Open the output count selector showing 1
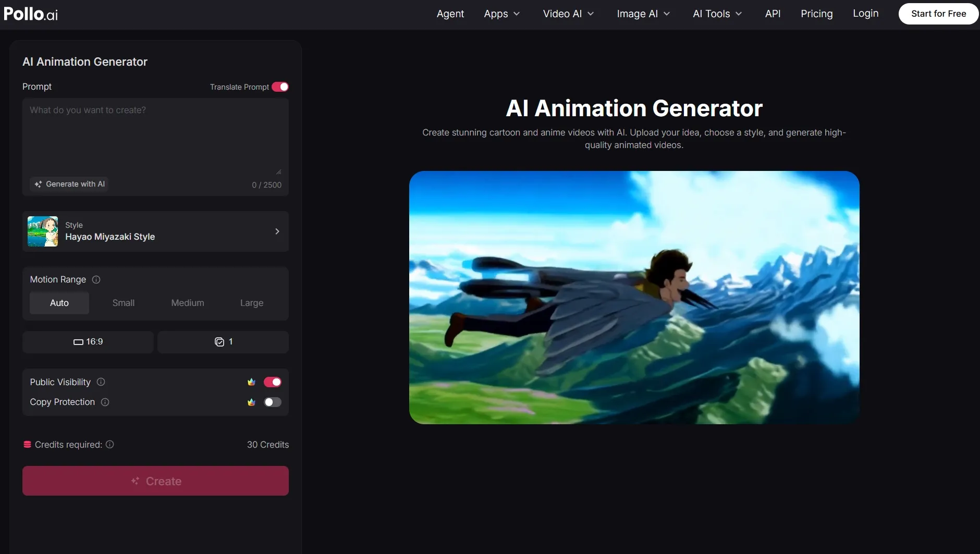Image resolution: width=980 pixels, height=554 pixels. pyautogui.click(x=223, y=342)
